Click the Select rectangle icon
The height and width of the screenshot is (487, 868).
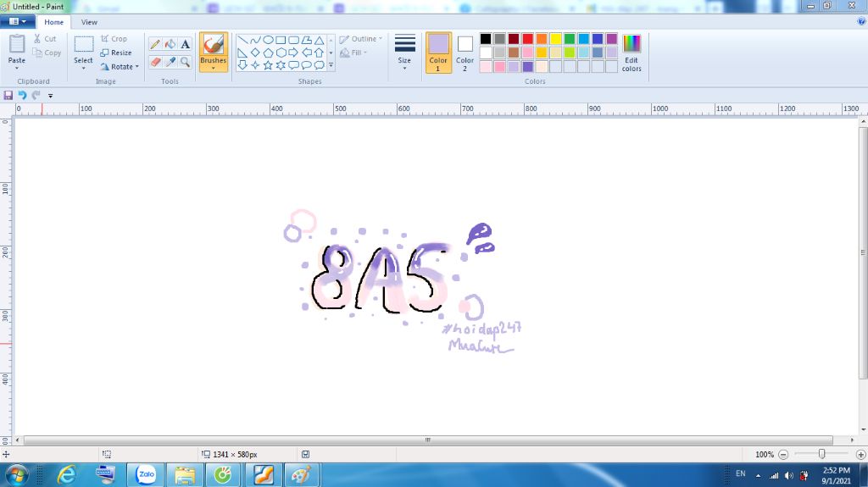tap(84, 45)
